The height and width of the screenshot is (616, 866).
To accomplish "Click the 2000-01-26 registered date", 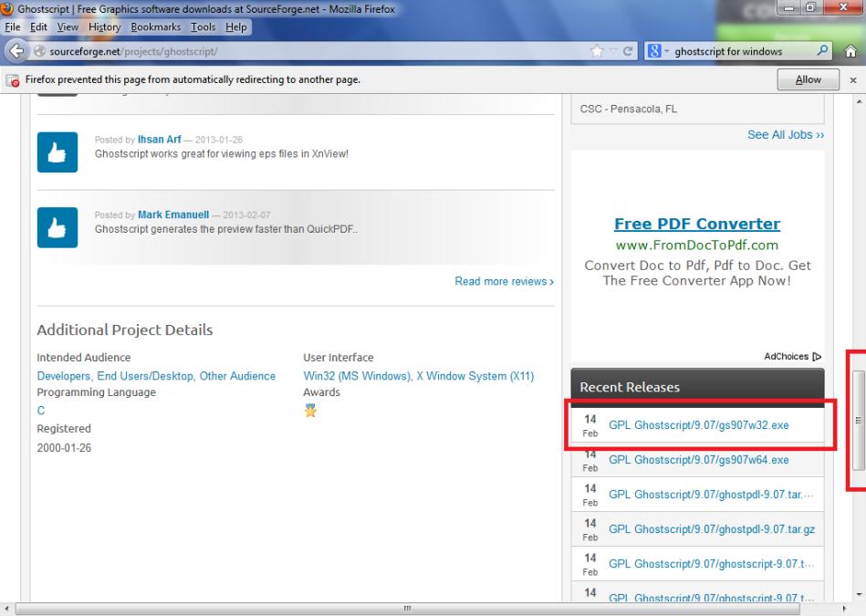I will [x=64, y=447].
